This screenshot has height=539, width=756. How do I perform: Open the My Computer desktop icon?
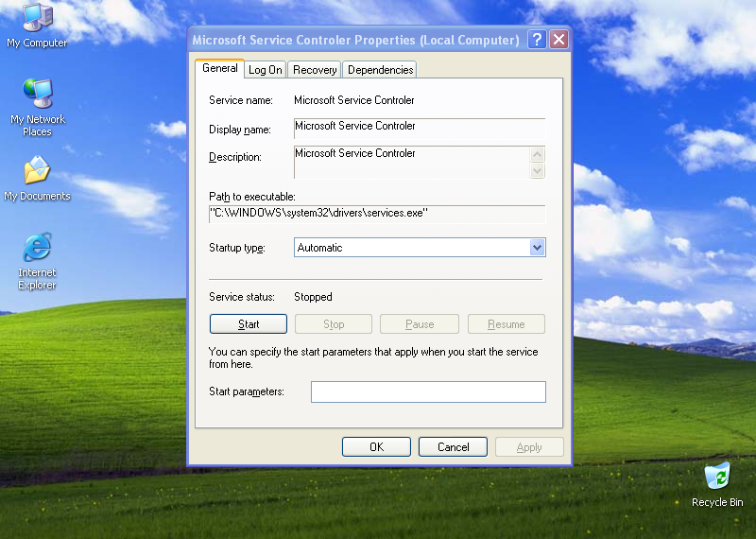37,26
